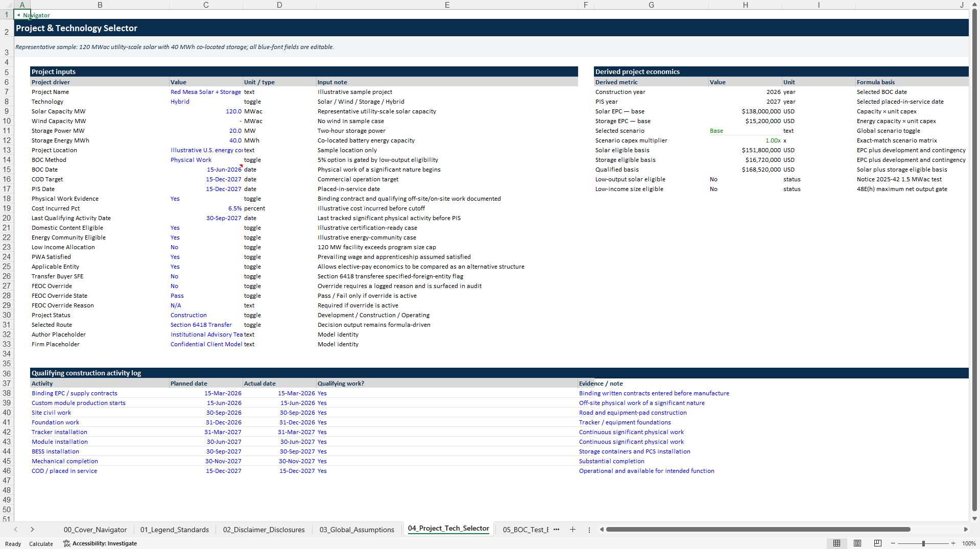Image resolution: width=980 pixels, height=549 pixels.
Task: Select Author Placeholder Institutional Advisory cell
Action: [206, 335]
